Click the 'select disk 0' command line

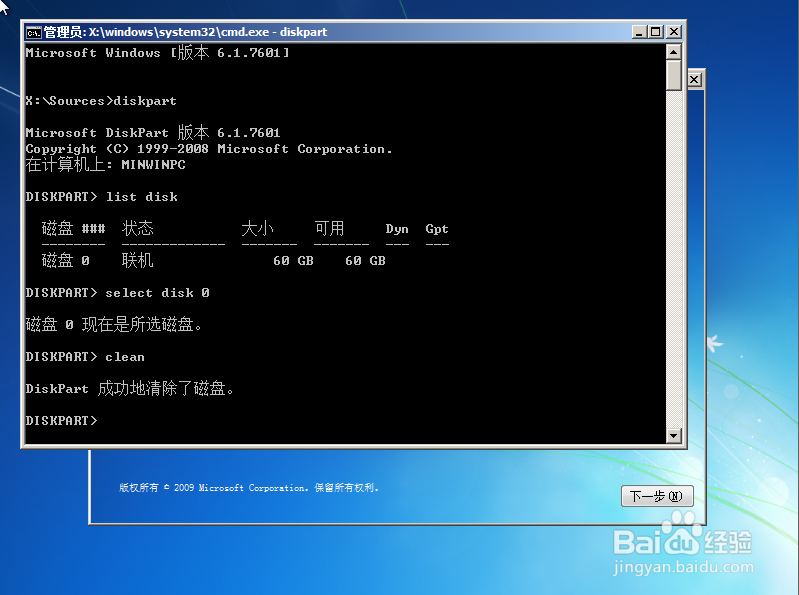[x=118, y=293]
